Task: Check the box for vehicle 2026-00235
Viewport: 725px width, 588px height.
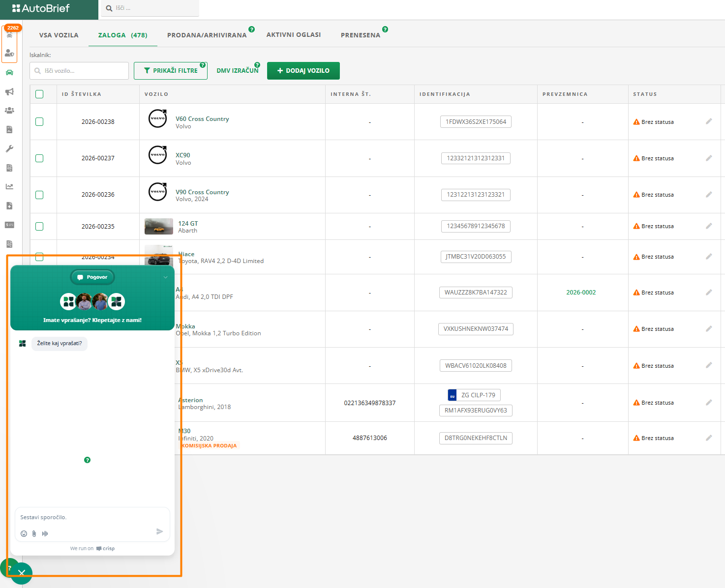Action: click(39, 226)
